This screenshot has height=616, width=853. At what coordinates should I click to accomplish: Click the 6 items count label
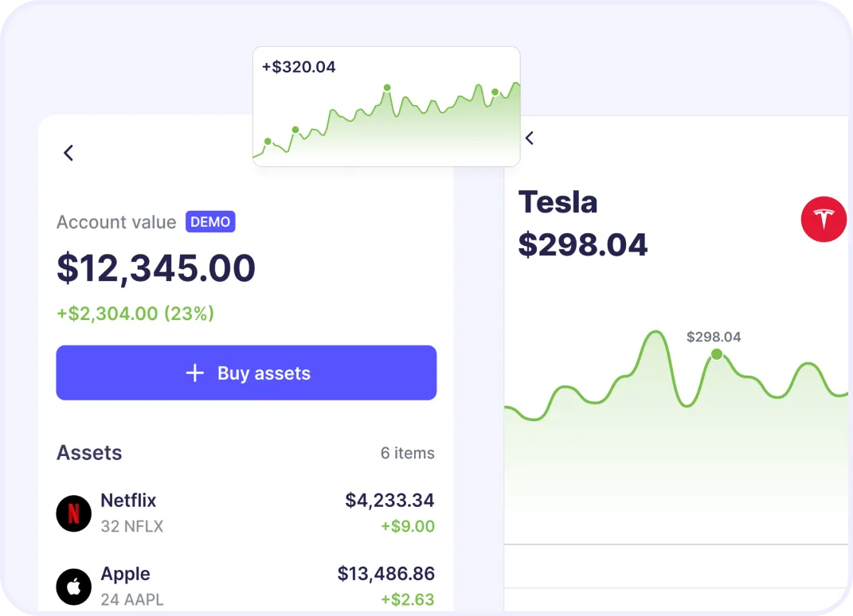pos(407,453)
